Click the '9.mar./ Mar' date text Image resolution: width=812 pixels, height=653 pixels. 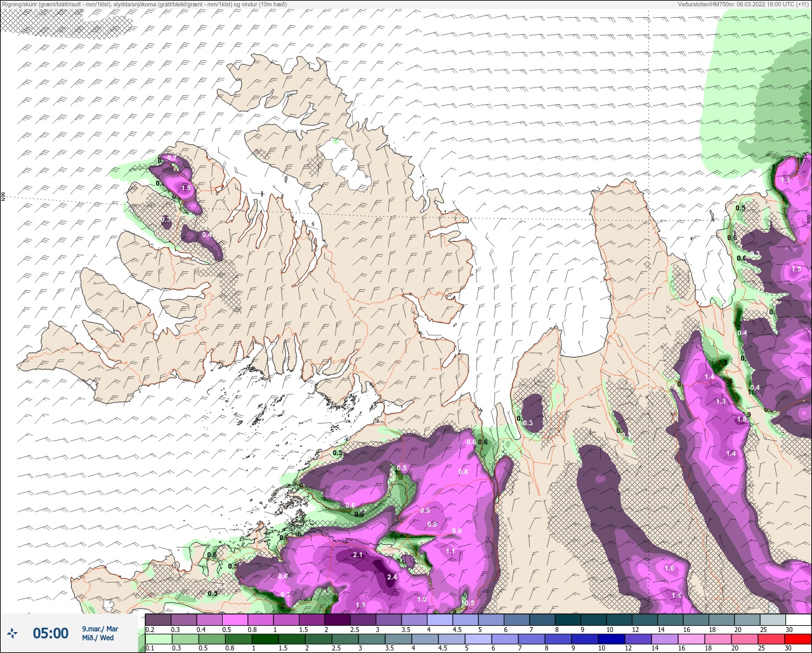point(100,628)
